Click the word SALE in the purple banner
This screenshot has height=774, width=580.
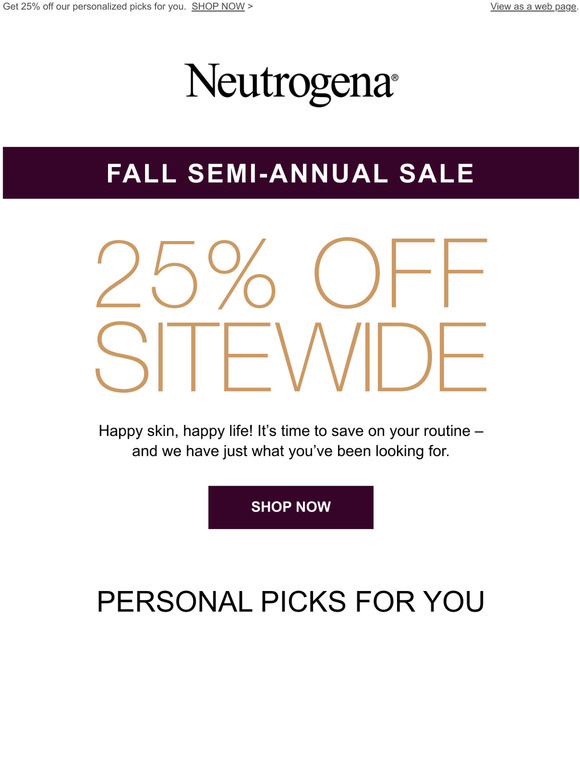tap(437, 173)
